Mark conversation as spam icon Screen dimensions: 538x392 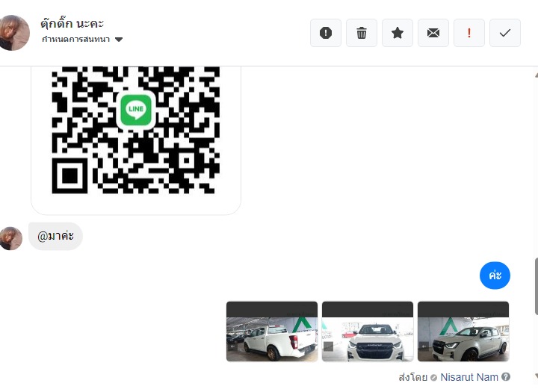(326, 33)
